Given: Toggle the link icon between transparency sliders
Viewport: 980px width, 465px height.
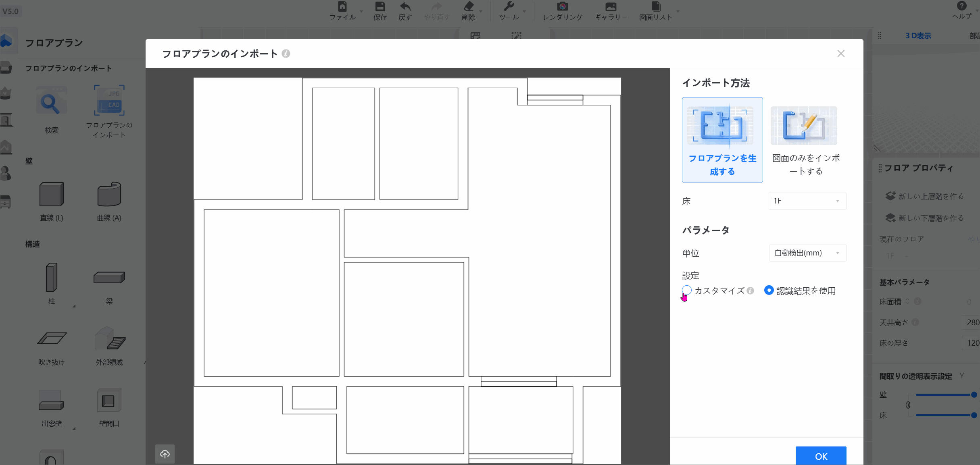Looking at the screenshot, I should [908, 405].
